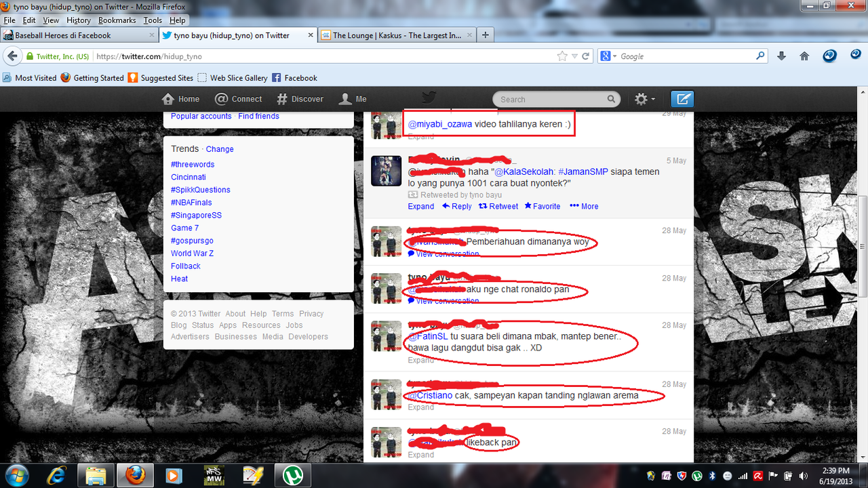Image resolution: width=868 pixels, height=488 pixels.
Task: Reply to the KalaSekolah retweet
Action: pos(457,206)
